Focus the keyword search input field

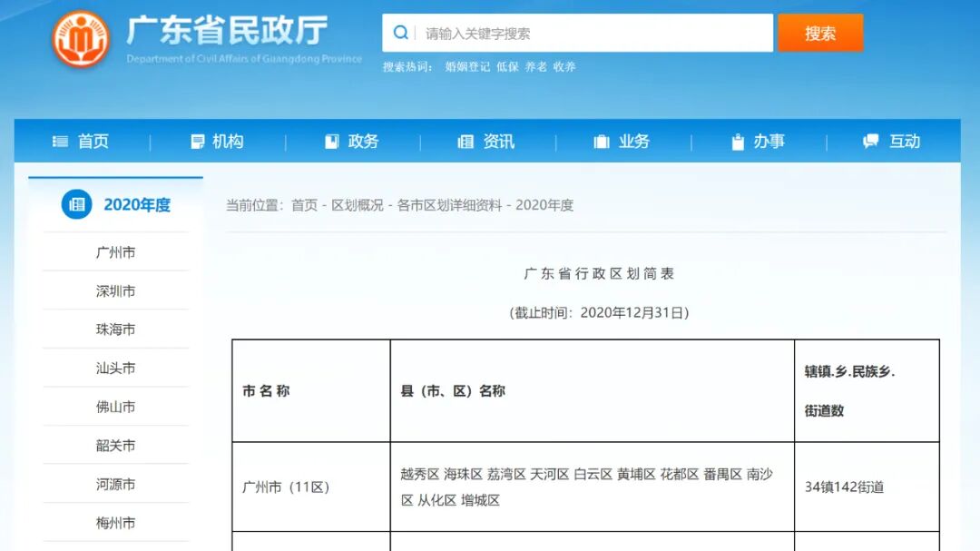tap(577, 34)
